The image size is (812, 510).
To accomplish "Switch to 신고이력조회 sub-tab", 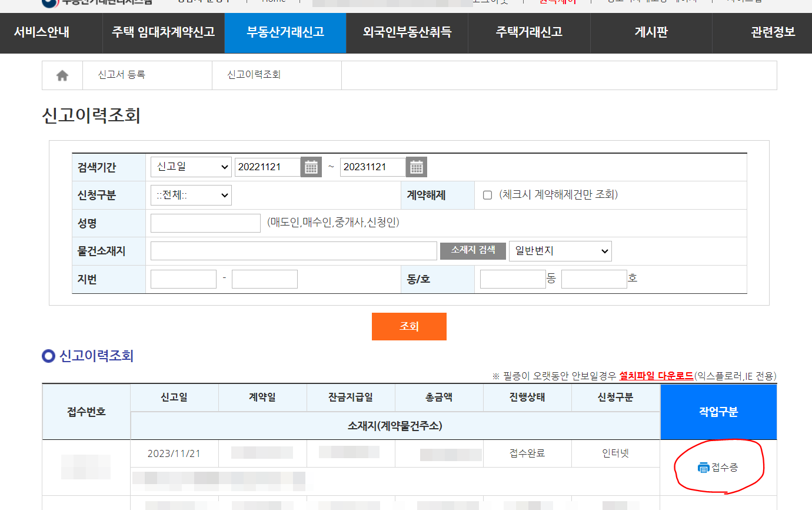I will (254, 75).
